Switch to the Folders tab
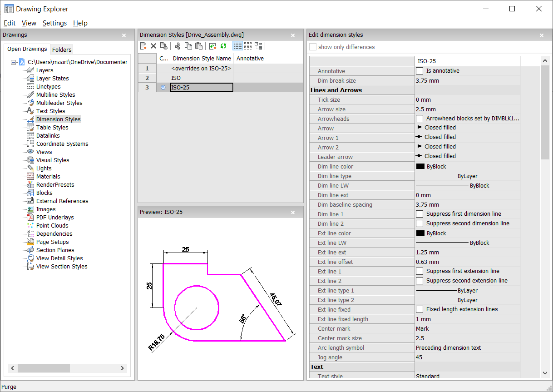This screenshot has height=392, width=553. 62,50
